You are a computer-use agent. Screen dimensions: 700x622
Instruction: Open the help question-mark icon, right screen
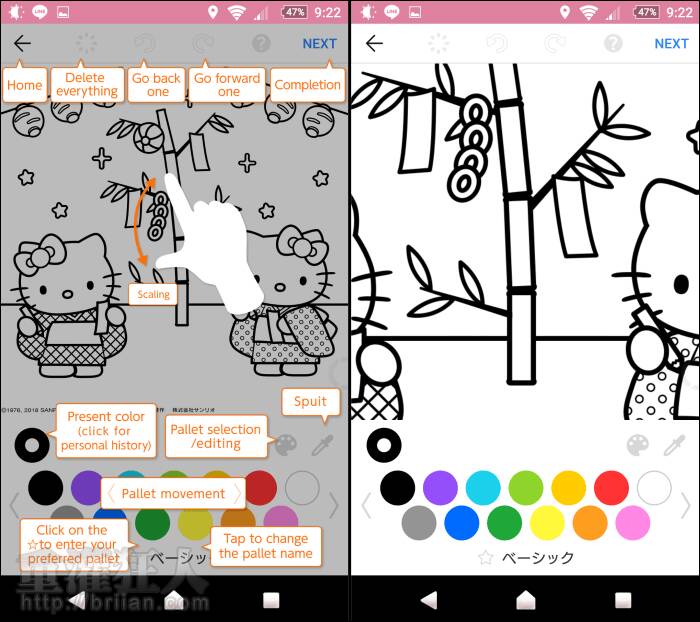(x=613, y=43)
